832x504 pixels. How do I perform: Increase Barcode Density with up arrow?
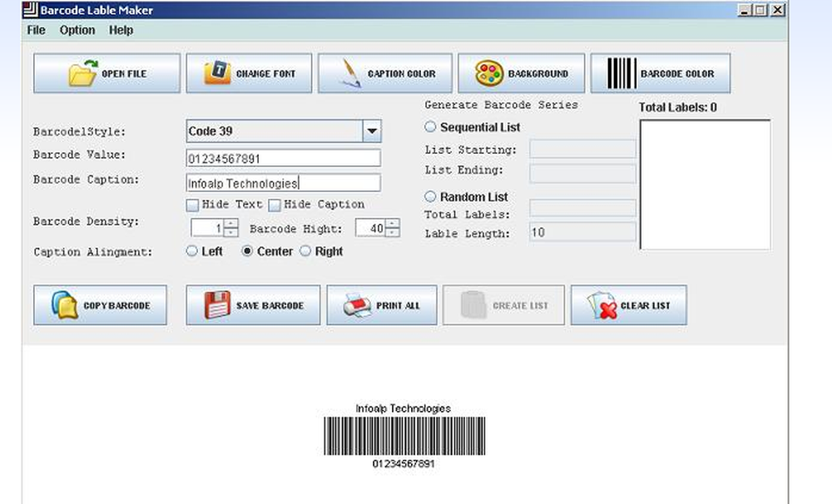(230, 224)
